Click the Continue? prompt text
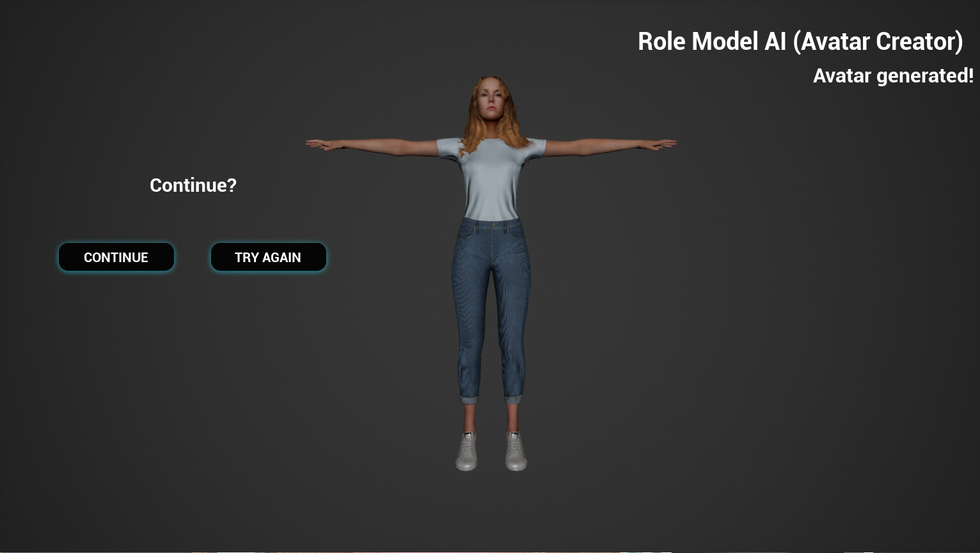This screenshot has height=553, width=980. (x=193, y=185)
